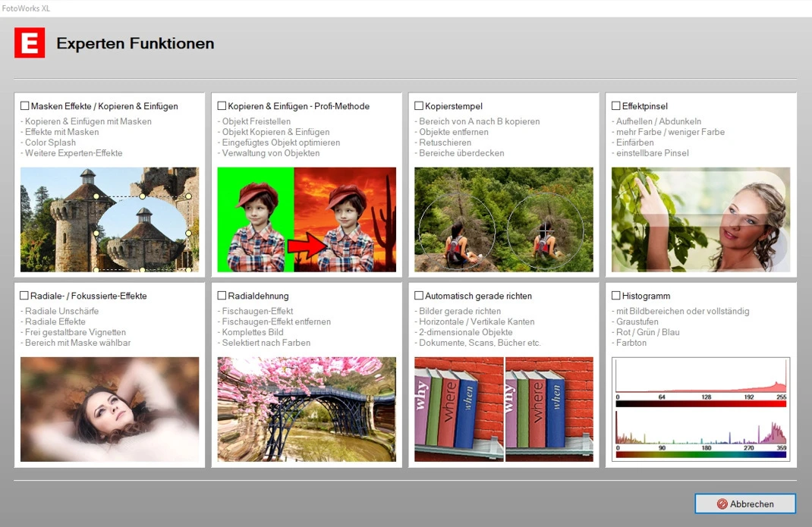This screenshot has height=527, width=812.
Task: Toggle the Effektpinsel checkbox
Action: 616,106
